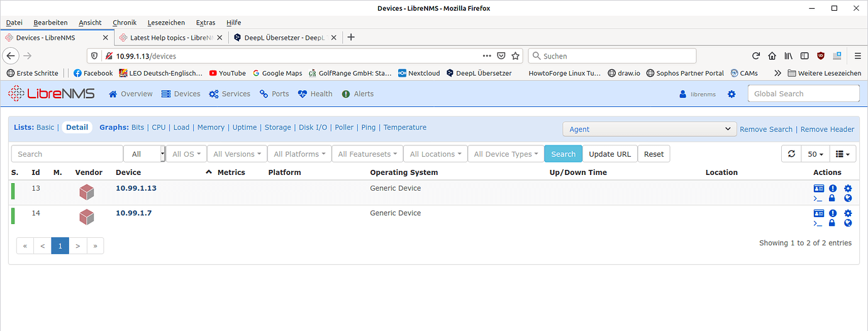Click the Reset filter button

coord(654,154)
